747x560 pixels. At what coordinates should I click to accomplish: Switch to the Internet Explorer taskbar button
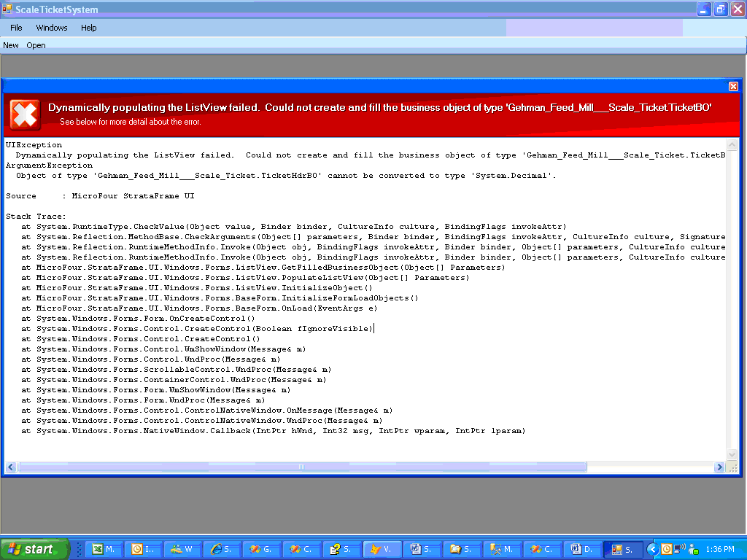click(220, 549)
